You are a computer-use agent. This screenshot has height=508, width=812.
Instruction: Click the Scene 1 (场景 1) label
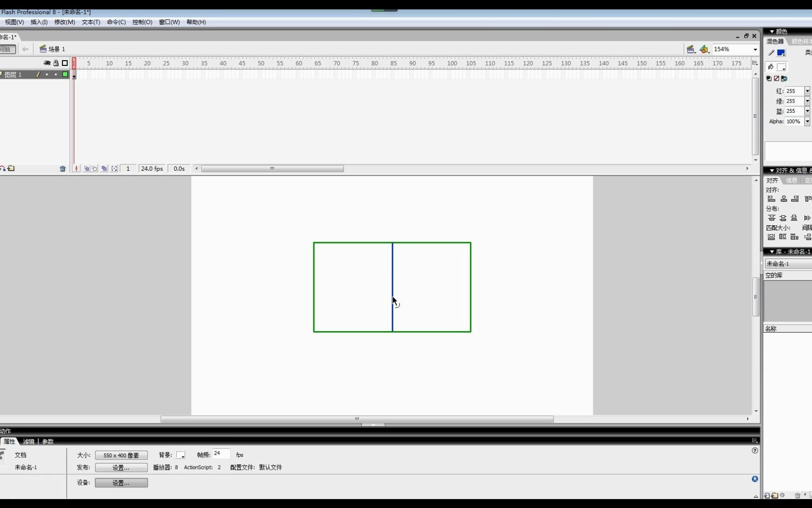[57, 49]
